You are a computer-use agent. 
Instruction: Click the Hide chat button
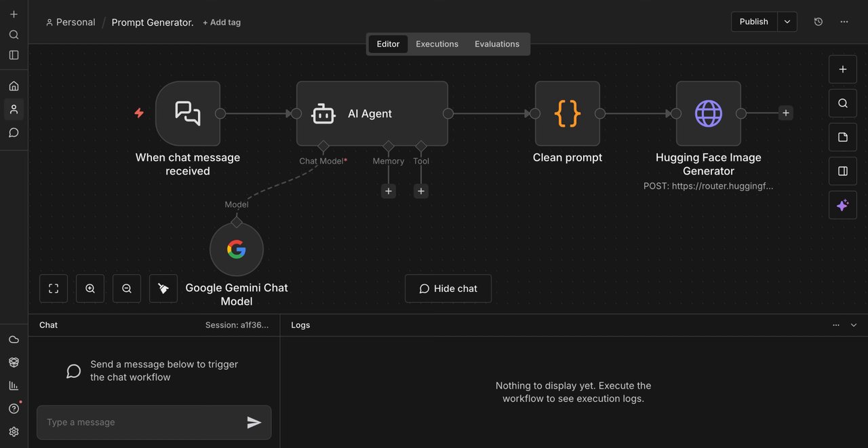(448, 288)
